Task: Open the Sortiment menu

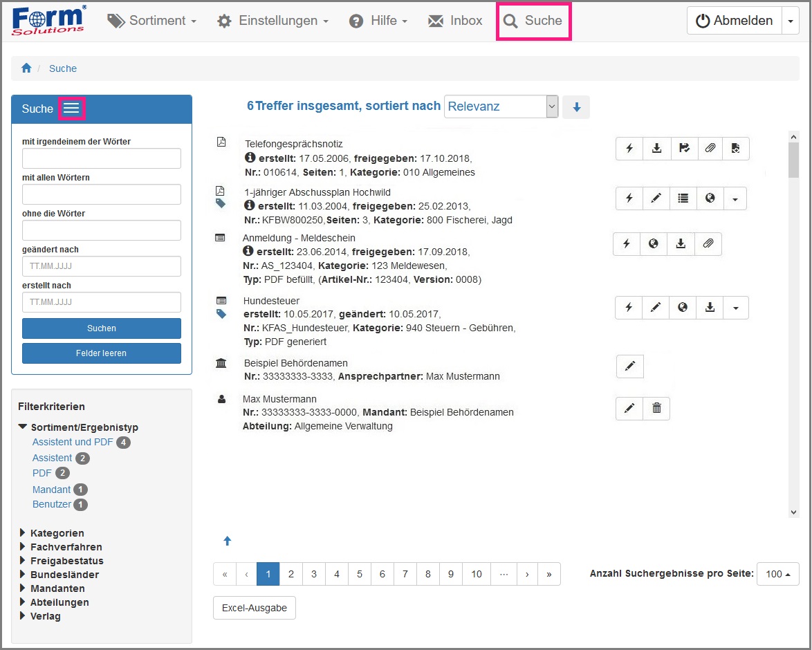Action: point(152,21)
